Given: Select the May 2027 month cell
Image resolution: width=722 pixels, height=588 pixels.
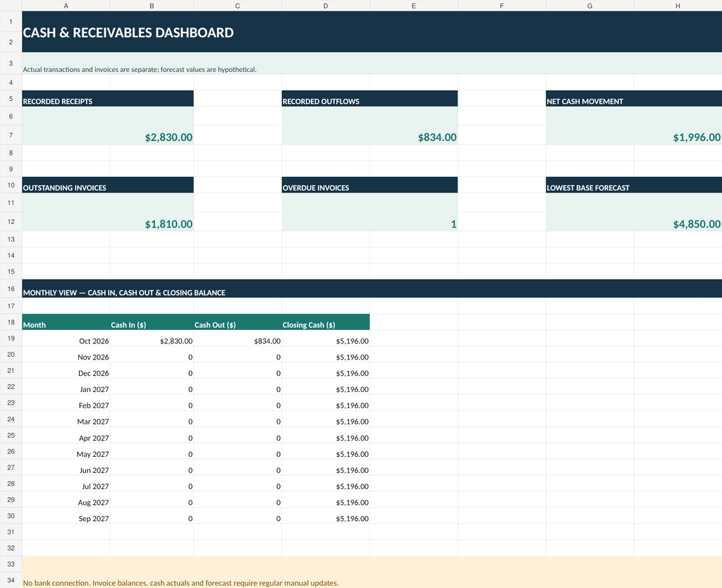Looking at the screenshot, I should tap(66, 451).
